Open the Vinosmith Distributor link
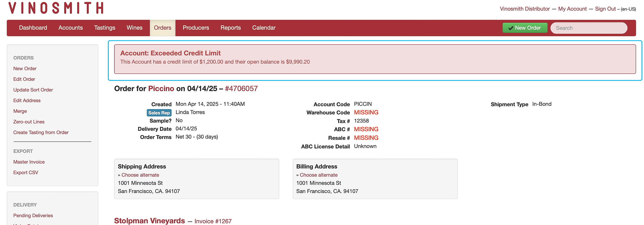The width and height of the screenshot is (644, 225). pyautogui.click(x=525, y=9)
